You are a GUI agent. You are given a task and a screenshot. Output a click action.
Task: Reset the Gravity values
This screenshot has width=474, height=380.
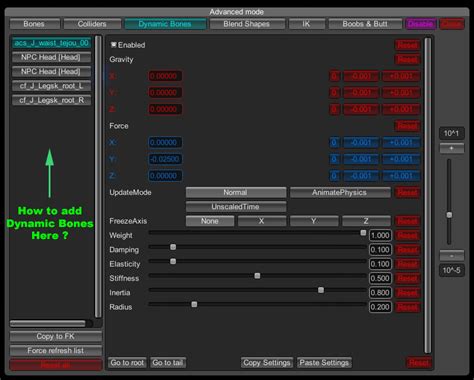click(407, 59)
